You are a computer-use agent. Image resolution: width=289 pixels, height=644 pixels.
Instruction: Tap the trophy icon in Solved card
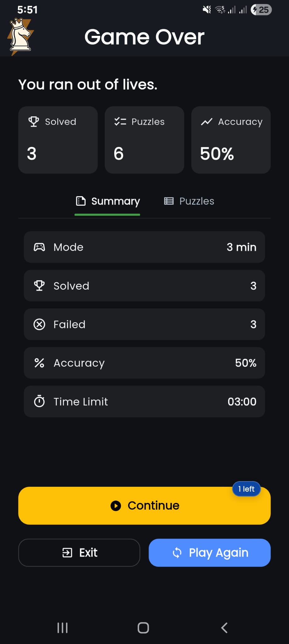34,122
